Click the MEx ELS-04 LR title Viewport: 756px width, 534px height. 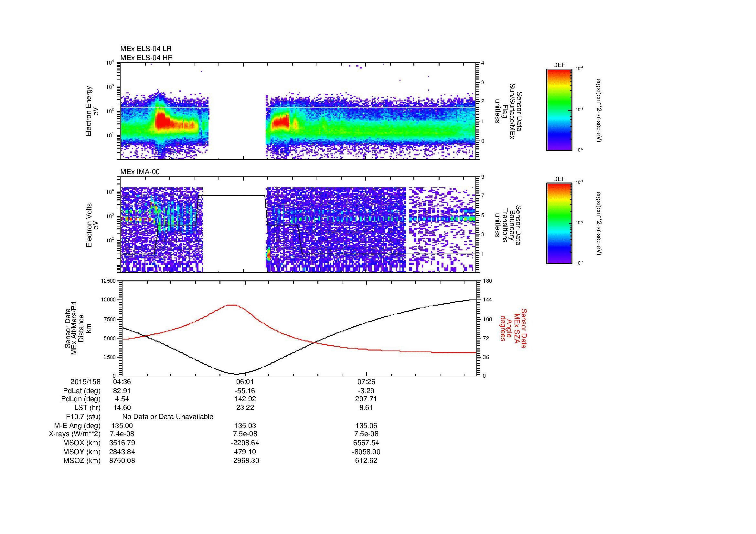[x=146, y=49]
